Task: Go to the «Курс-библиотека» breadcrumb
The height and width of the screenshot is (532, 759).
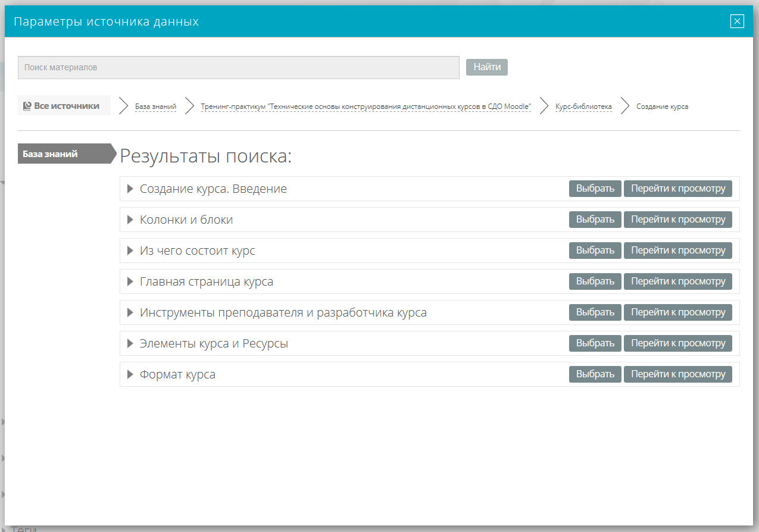Action: (x=583, y=107)
